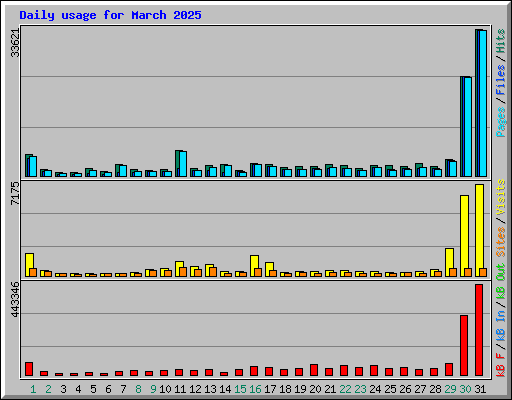The image size is (512, 400).
Task: Select the bottom axis value 443346
Action: point(15,299)
